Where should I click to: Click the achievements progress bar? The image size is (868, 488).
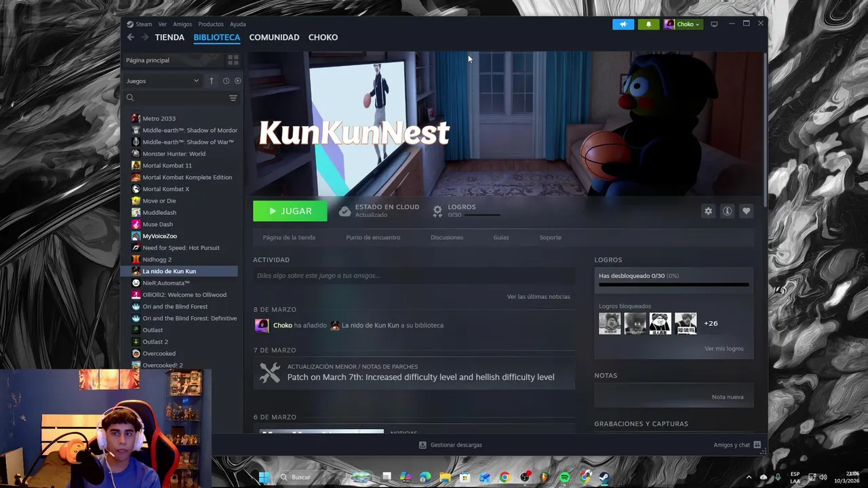(674, 285)
